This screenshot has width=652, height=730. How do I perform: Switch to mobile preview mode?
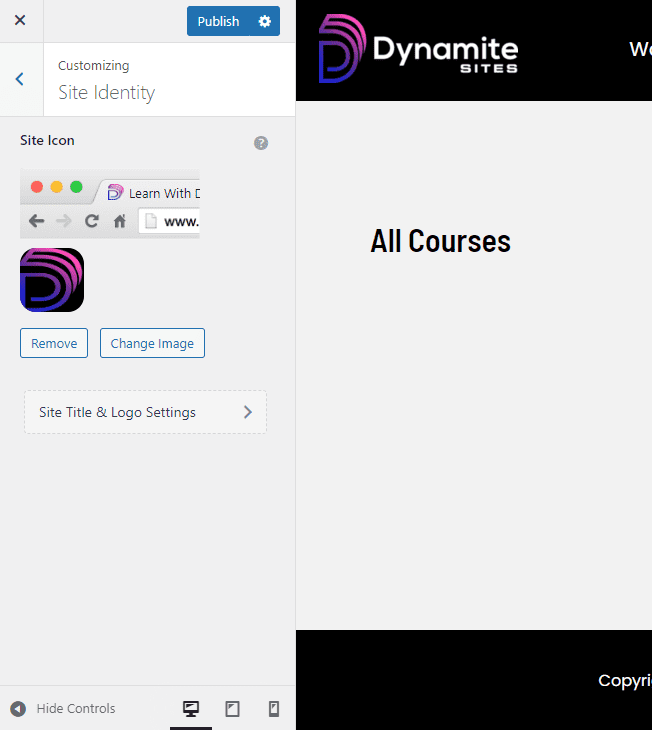273,709
